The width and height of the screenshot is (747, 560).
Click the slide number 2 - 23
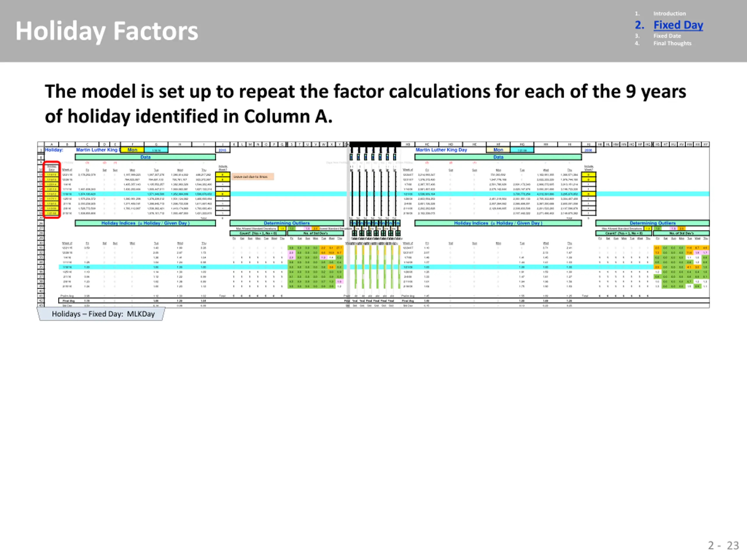click(723, 545)
